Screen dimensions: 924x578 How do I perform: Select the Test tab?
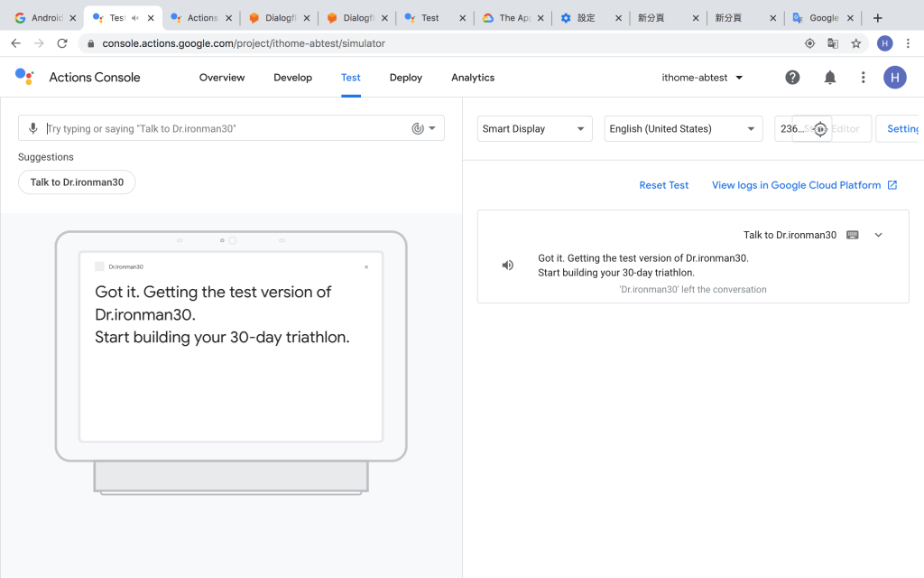pyautogui.click(x=351, y=78)
